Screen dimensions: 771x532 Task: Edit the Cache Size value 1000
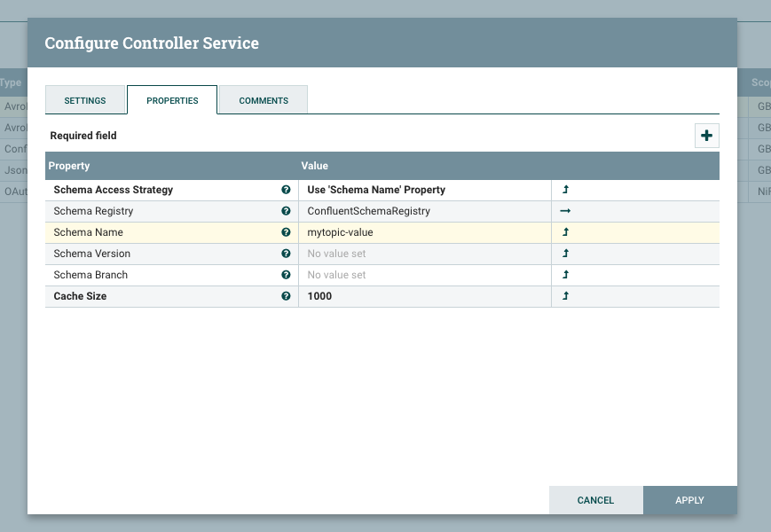pyautogui.click(x=424, y=296)
